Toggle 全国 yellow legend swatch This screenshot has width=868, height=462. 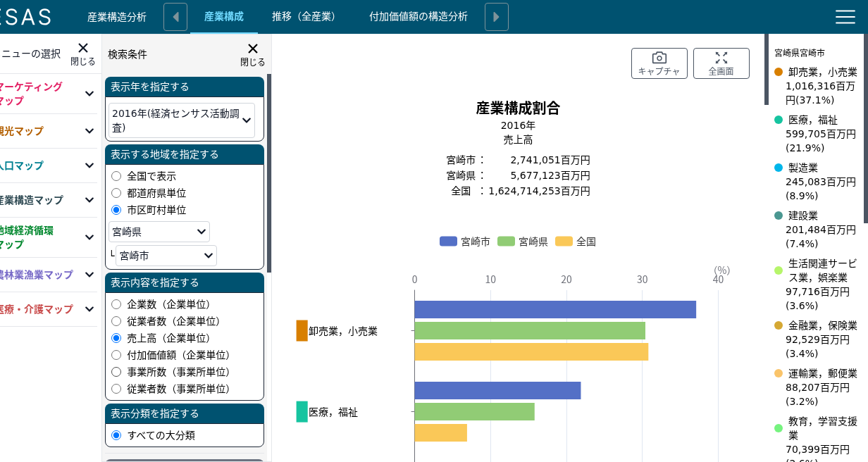click(x=564, y=242)
